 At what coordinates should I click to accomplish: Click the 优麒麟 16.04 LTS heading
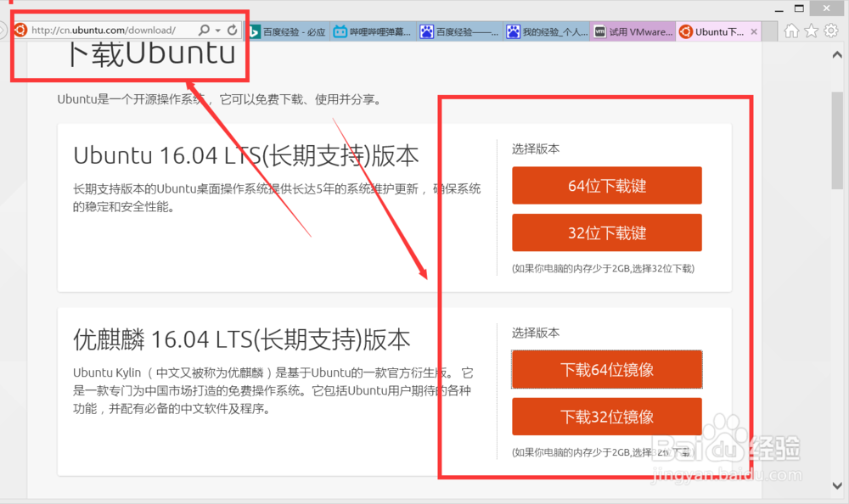tap(241, 340)
